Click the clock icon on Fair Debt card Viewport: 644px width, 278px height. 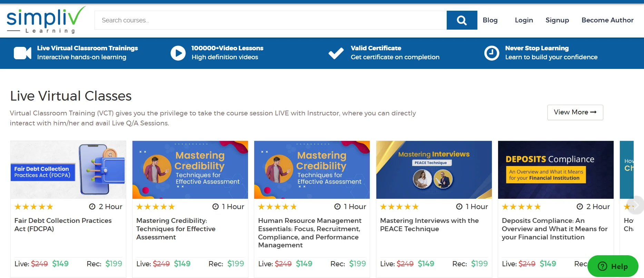tap(92, 207)
